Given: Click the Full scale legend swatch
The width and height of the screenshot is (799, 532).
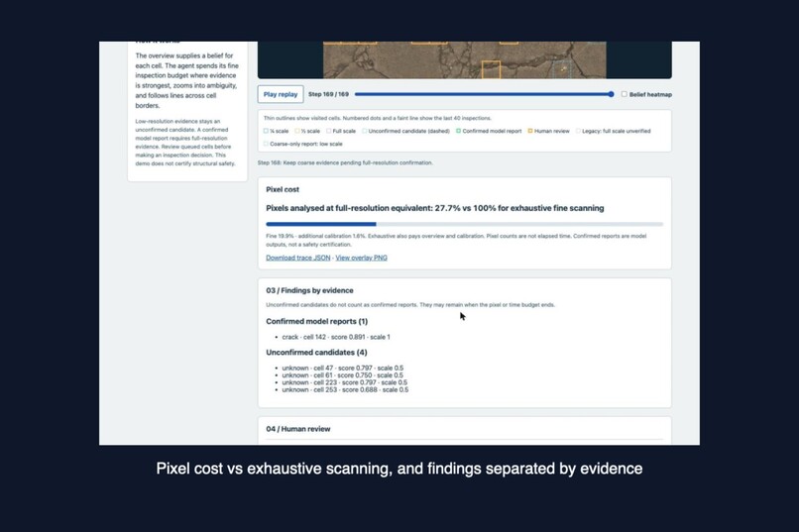Looking at the screenshot, I should click(x=329, y=131).
